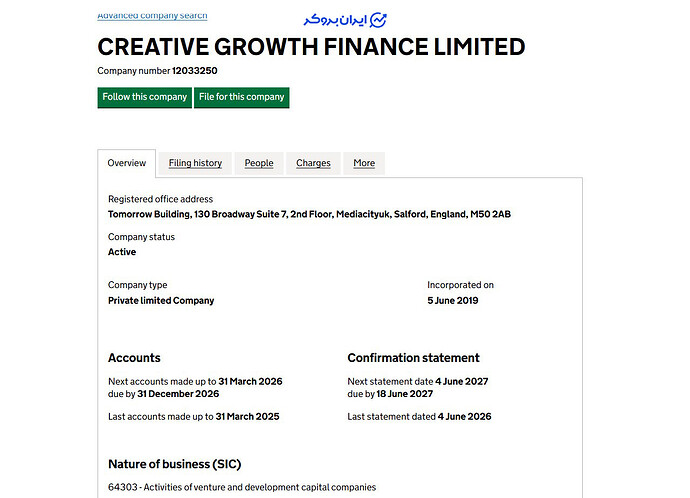The width and height of the screenshot is (690, 498).
Task: Click the registered office address text
Action: 309,214
